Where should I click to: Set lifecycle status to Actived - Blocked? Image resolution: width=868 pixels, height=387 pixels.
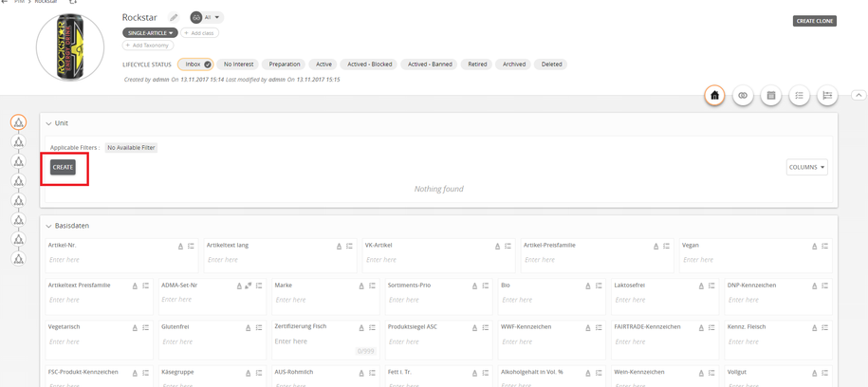370,64
